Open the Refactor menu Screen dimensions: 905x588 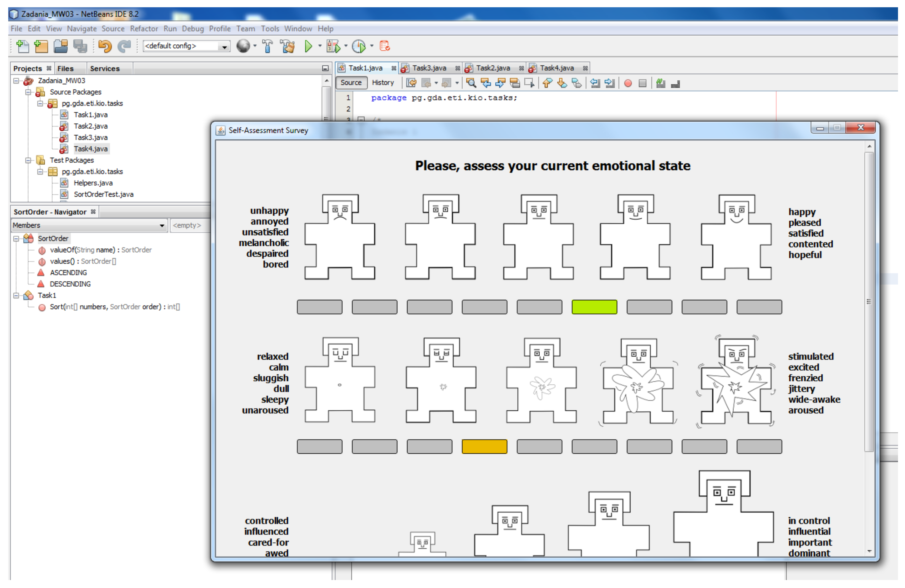[x=144, y=28]
